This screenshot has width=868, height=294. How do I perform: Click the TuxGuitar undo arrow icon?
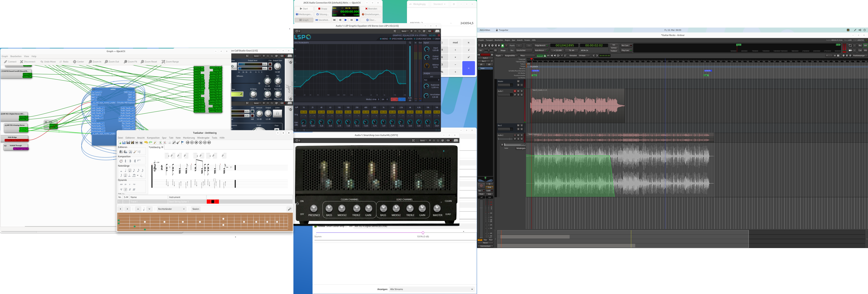[x=146, y=143]
